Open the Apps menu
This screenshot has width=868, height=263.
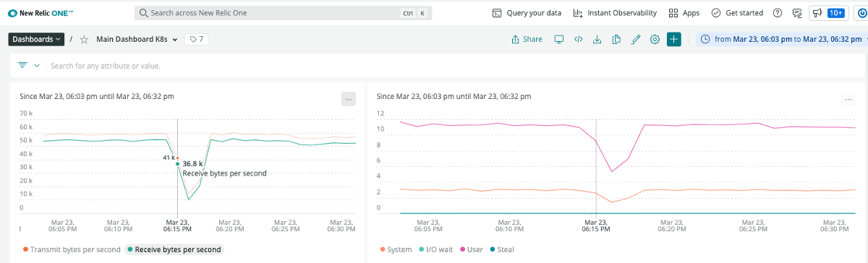(684, 13)
